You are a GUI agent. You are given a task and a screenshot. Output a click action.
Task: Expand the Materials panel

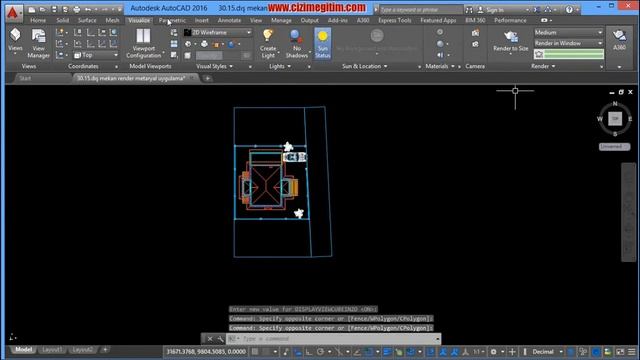(440, 66)
